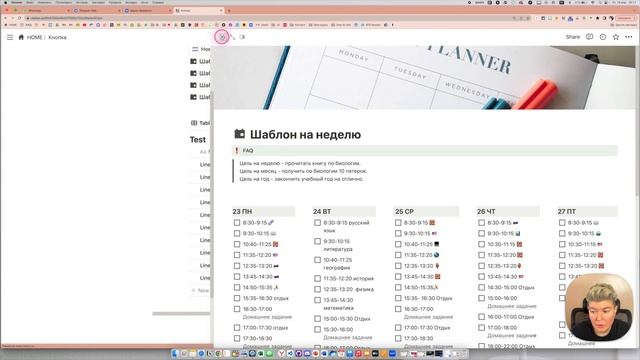This screenshot has height=360, width=640.
Task: Check 15:35-16:30 отдых under 23 ПН
Action: (237, 298)
